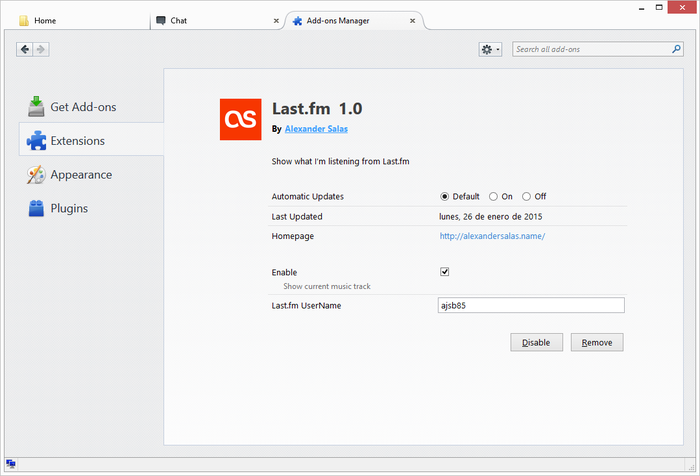Screen dimensions: 700x476
Task: Click the Last.fm 1.0 title text
Action: [x=317, y=109]
